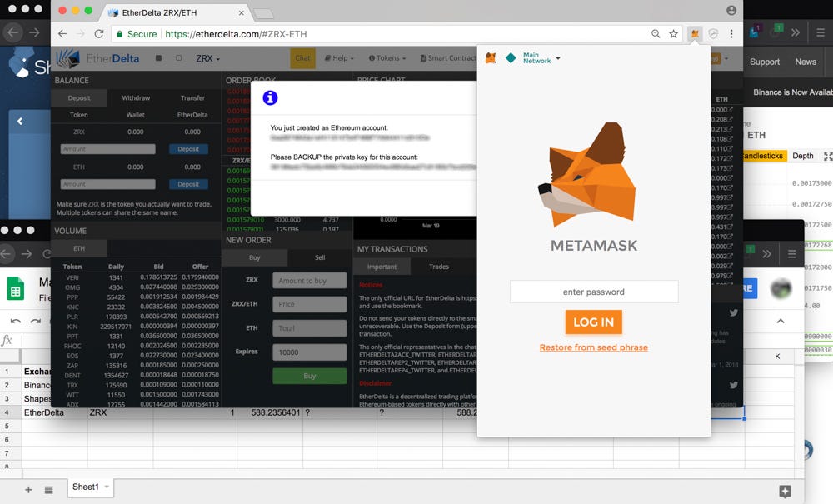
Task: Select the Trades tab in My Transactions
Action: 439,267
